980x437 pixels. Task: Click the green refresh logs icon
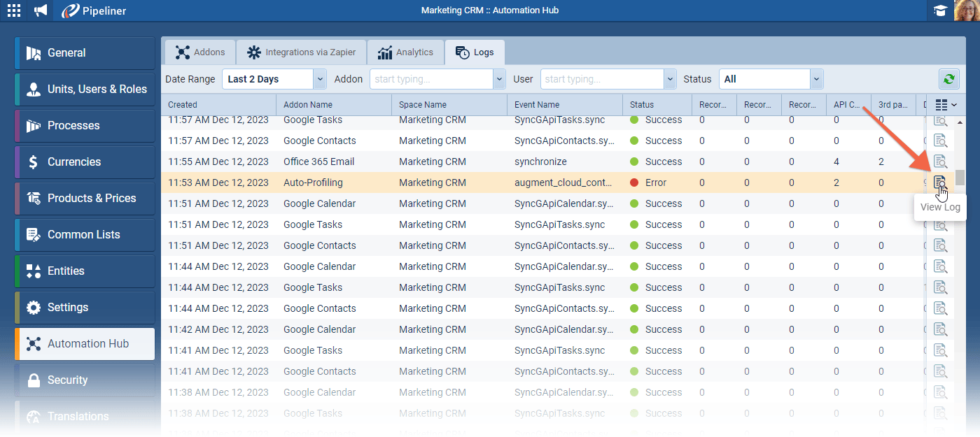pos(948,79)
